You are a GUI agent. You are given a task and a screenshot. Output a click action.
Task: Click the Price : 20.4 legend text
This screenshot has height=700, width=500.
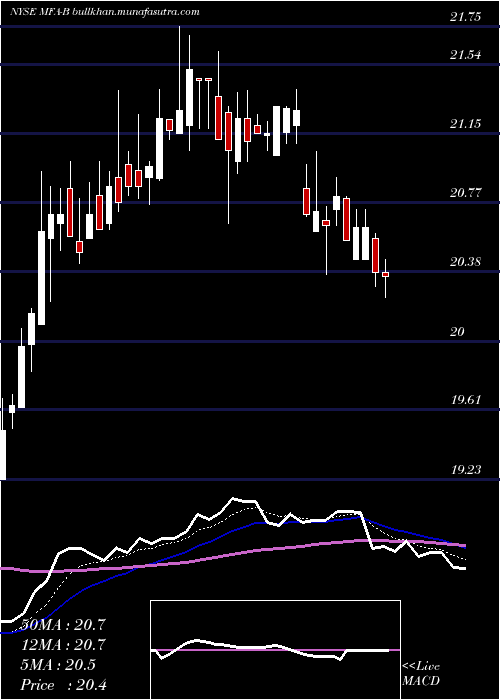pyautogui.click(x=63, y=684)
